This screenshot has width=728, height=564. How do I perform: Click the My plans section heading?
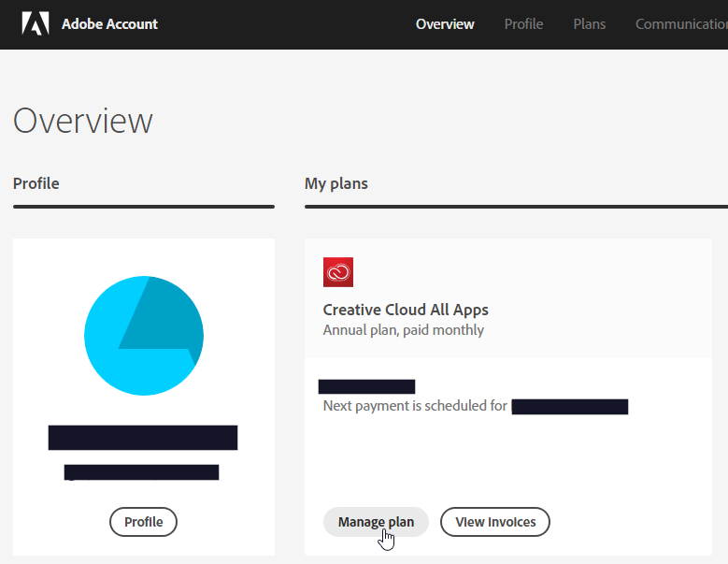pos(336,184)
